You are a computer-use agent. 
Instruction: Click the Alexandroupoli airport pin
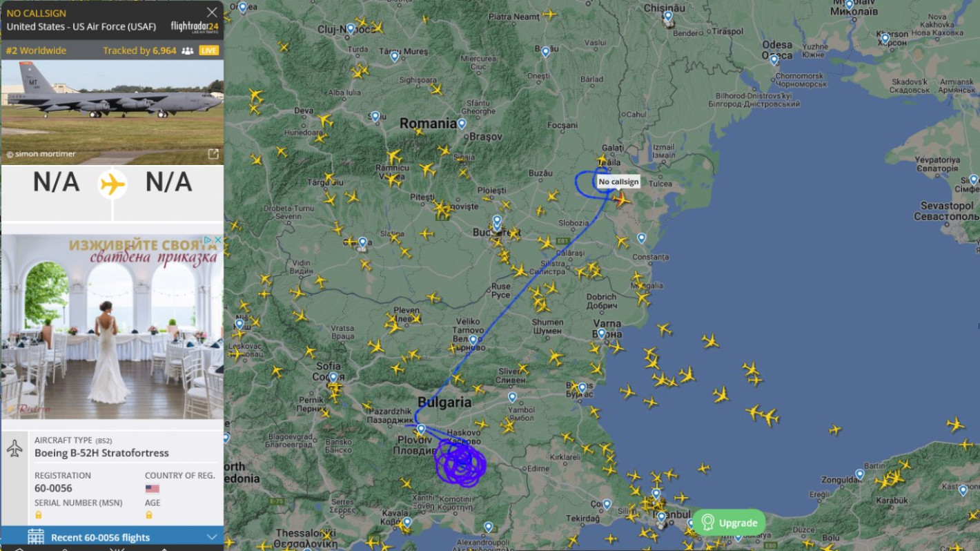click(489, 528)
